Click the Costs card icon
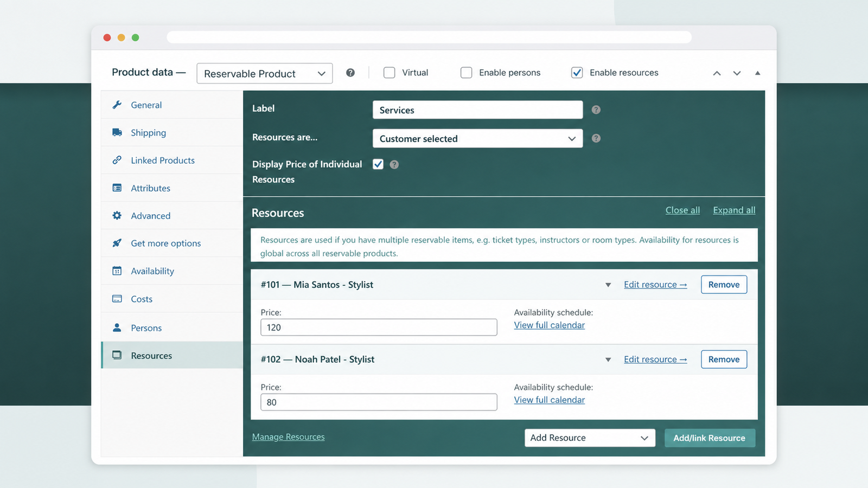 pyautogui.click(x=117, y=299)
